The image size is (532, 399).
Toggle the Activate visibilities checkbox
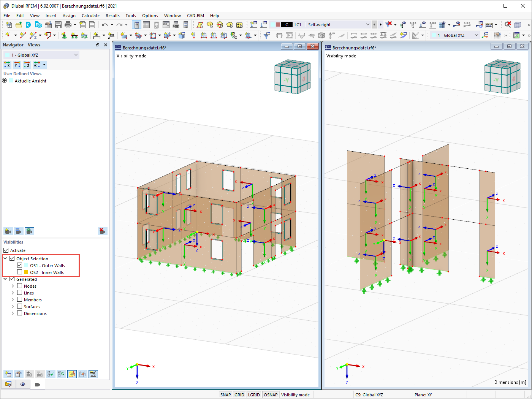coord(6,250)
